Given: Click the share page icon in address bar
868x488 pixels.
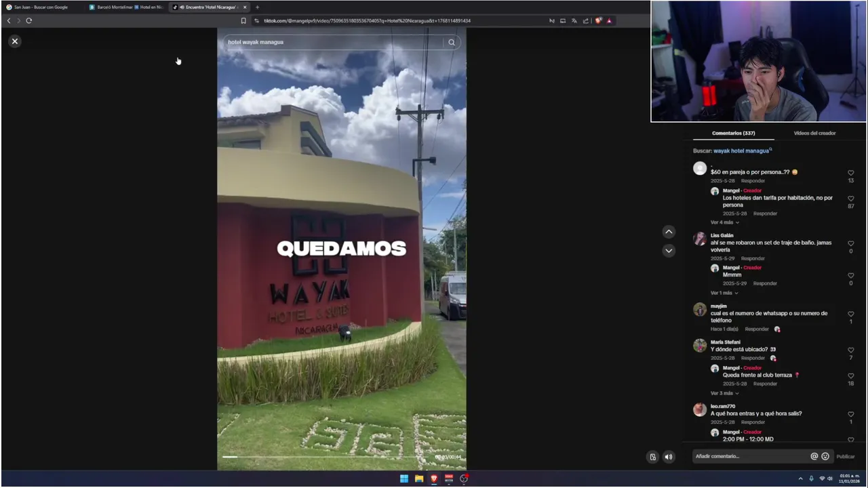Looking at the screenshot, I should pos(586,20).
